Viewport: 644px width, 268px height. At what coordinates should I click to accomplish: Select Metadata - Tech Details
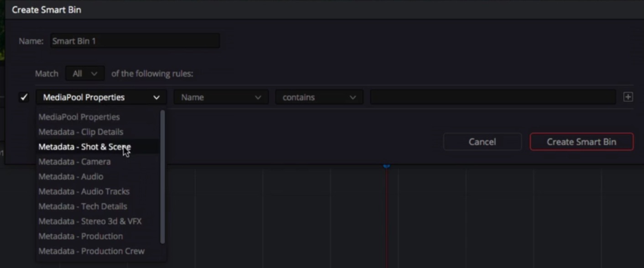pos(83,206)
